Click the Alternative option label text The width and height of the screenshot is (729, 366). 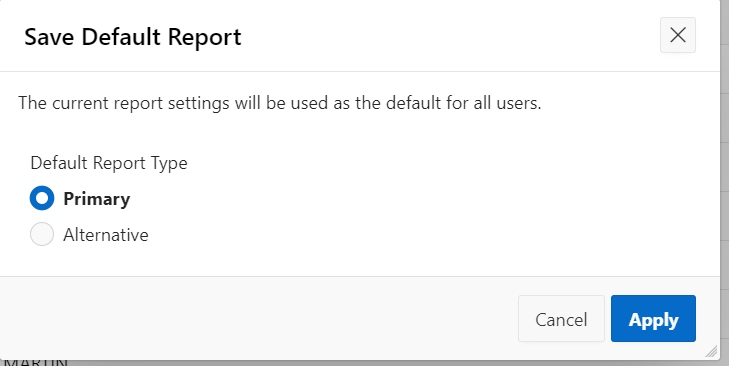106,235
